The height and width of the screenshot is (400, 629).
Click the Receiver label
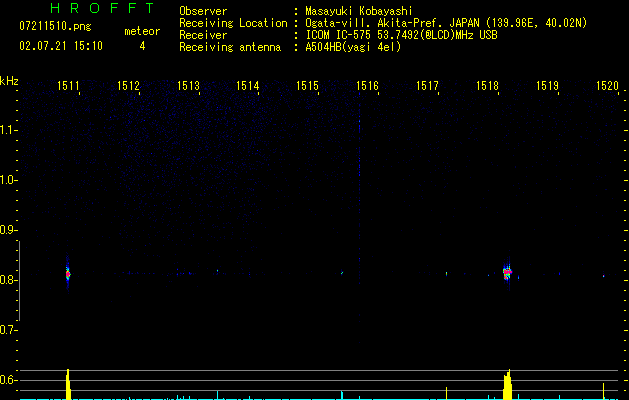point(203,35)
